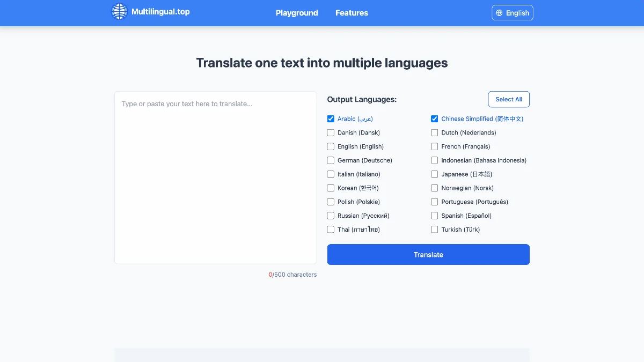The width and height of the screenshot is (644, 362).
Task: Click the text input area
Action: pos(215,177)
